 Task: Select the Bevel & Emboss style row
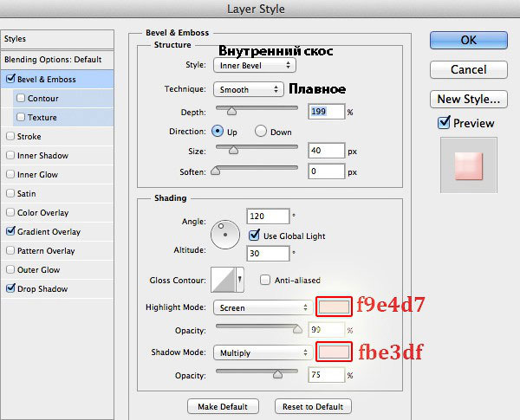tap(57, 79)
